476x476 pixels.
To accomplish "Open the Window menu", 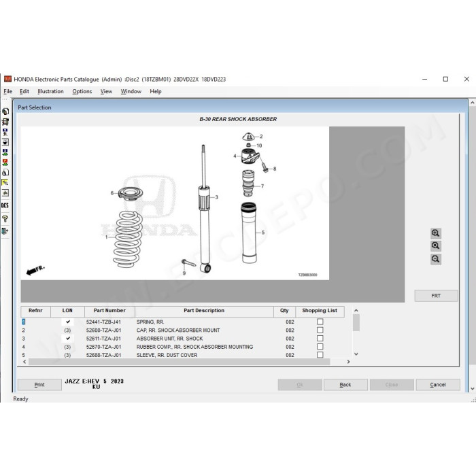I will click(x=131, y=91).
